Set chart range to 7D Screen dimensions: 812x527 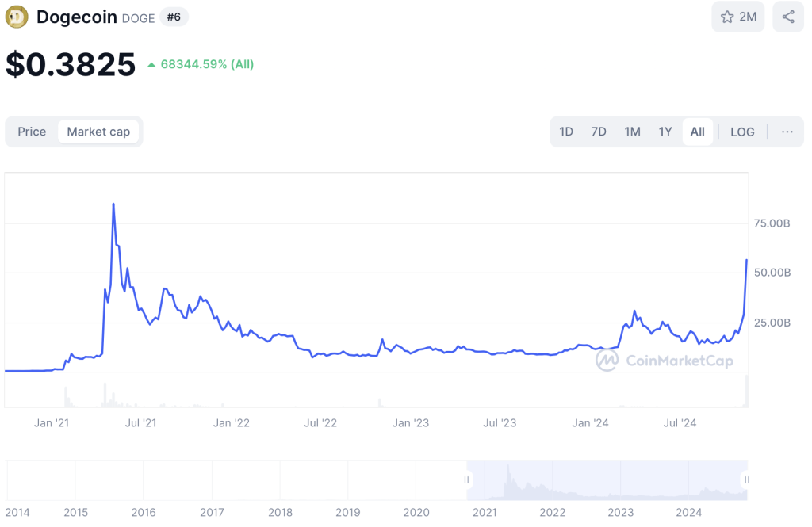tap(599, 132)
